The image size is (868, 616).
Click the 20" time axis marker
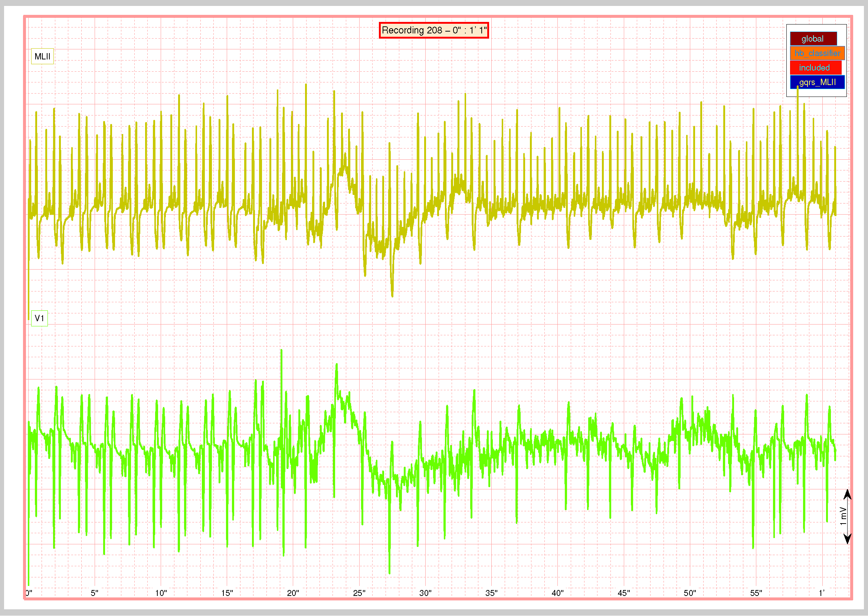tap(293, 593)
